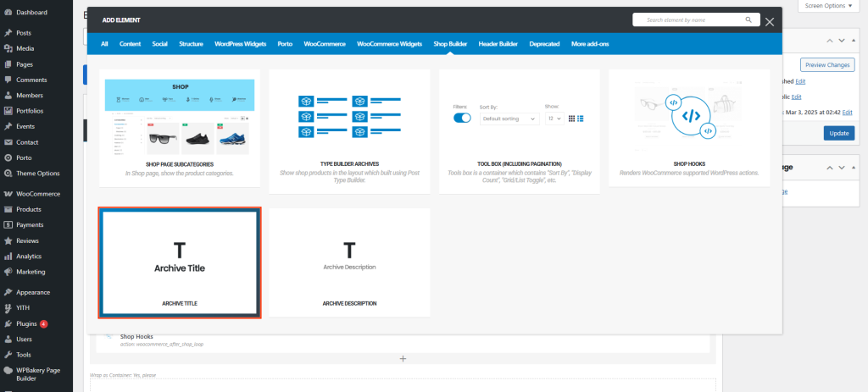The image size is (868, 392).
Task: Switch to the Header Builder tab
Action: click(x=498, y=44)
